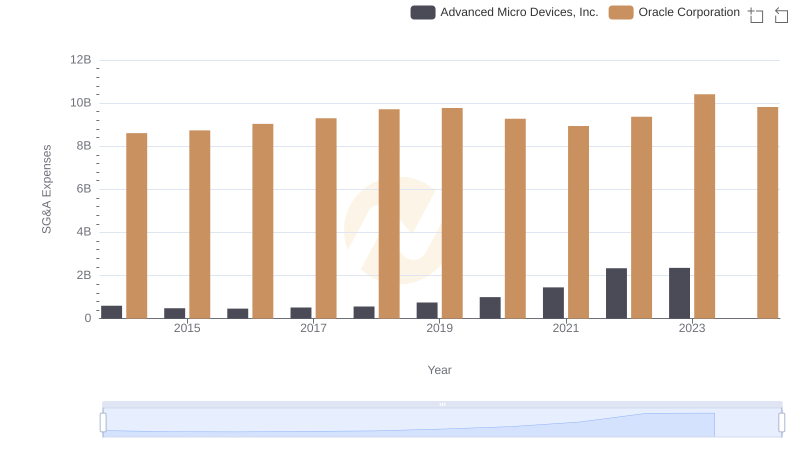800x461 pixels.
Task: Click the SG&A Expenses axis title
Action: pos(46,189)
